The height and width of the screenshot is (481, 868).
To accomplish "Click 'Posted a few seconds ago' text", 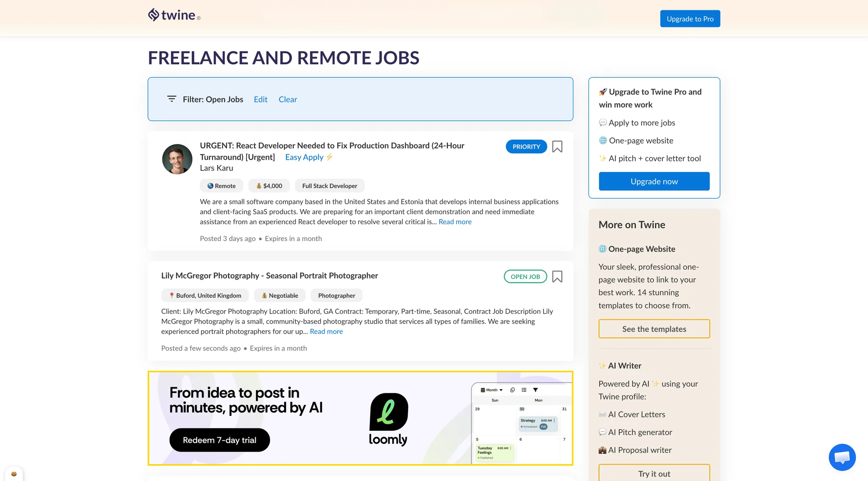I will 201,348.
